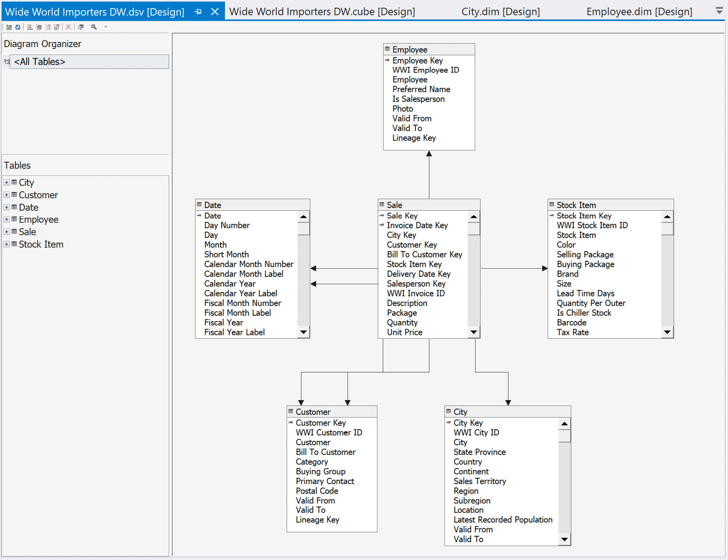Click the Date table title bar

(x=252, y=205)
